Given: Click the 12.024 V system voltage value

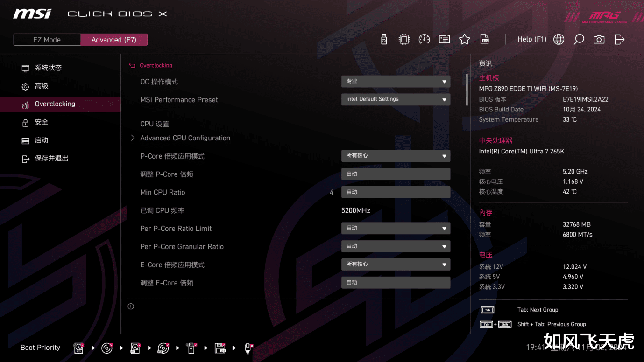Looking at the screenshot, I should pos(575,267).
